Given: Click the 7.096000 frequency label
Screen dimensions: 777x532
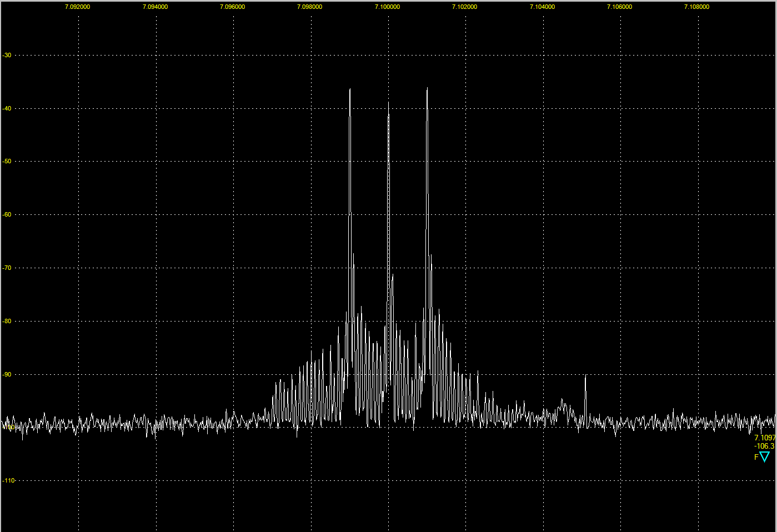Looking at the screenshot, I should click(x=232, y=7).
